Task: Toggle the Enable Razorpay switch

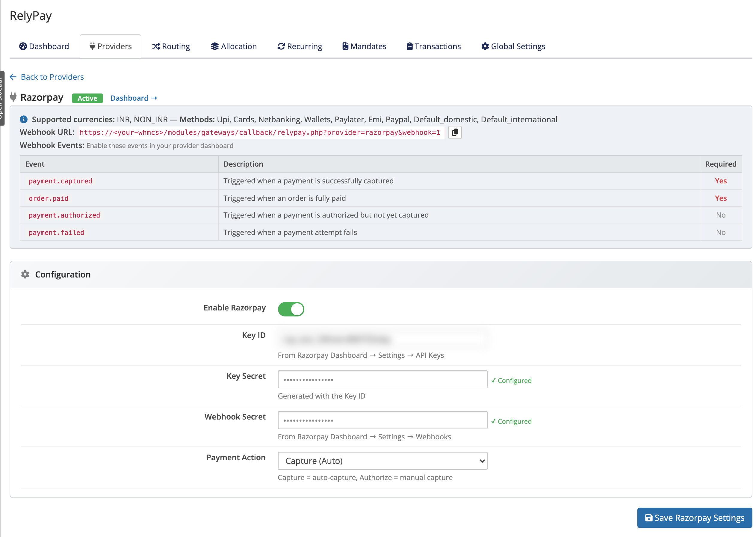Action: pos(291,309)
